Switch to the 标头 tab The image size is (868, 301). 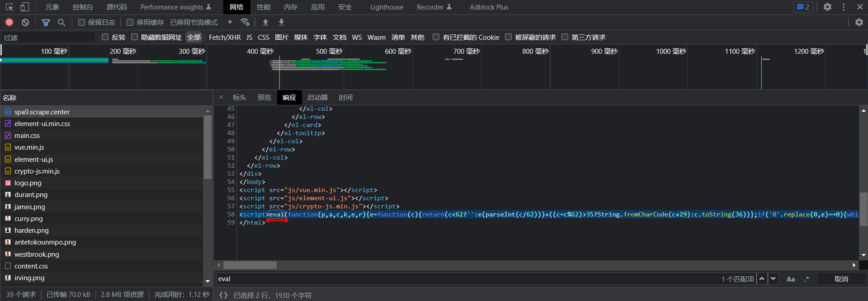coord(239,98)
